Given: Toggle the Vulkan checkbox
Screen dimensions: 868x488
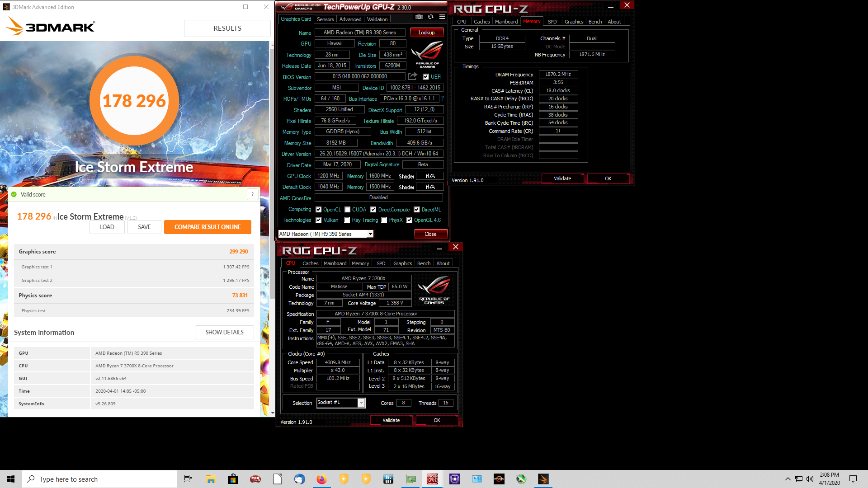Looking at the screenshot, I should 319,220.
